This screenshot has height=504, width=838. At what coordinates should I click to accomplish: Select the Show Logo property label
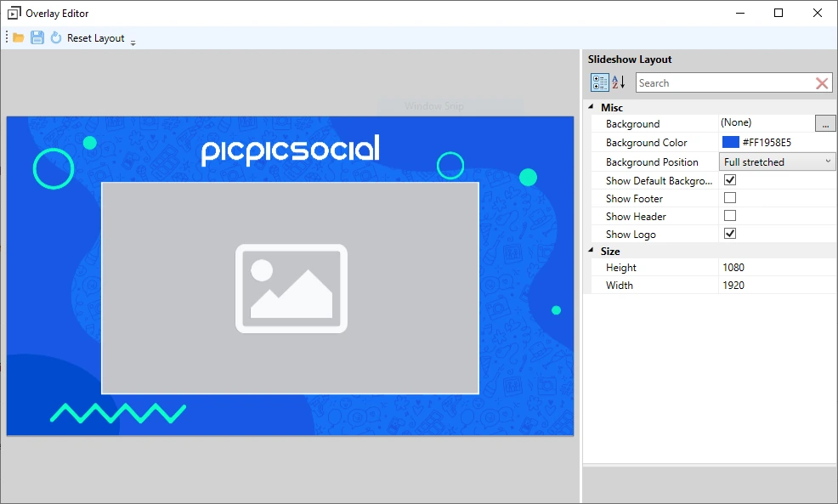[x=631, y=234]
